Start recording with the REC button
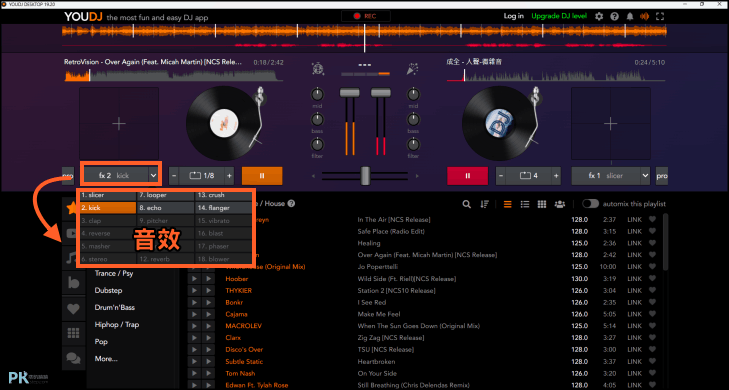 (x=365, y=16)
